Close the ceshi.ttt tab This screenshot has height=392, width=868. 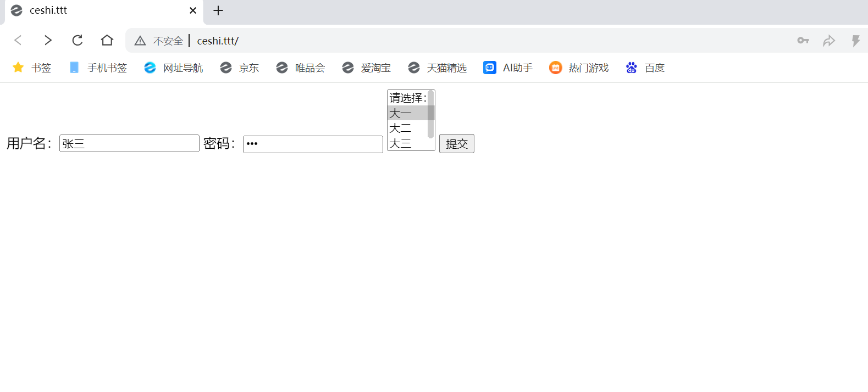click(193, 10)
